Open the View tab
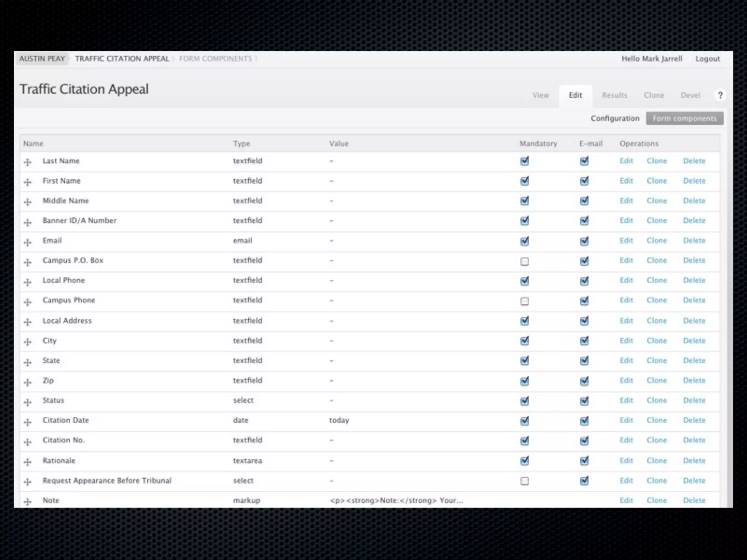Screen dimensions: 747x560 [540, 95]
